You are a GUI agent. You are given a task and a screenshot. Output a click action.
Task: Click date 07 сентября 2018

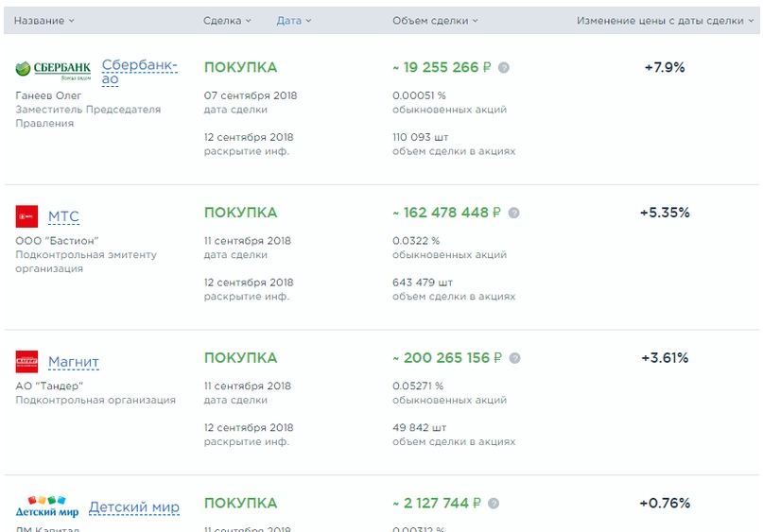(251, 95)
